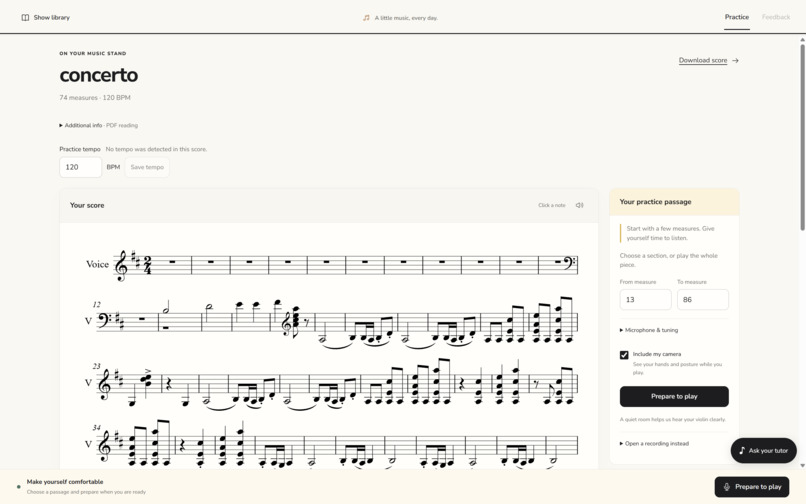Click the arrow next to Download score
Image resolution: width=806 pixels, height=504 pixels.
click(736, 60)
